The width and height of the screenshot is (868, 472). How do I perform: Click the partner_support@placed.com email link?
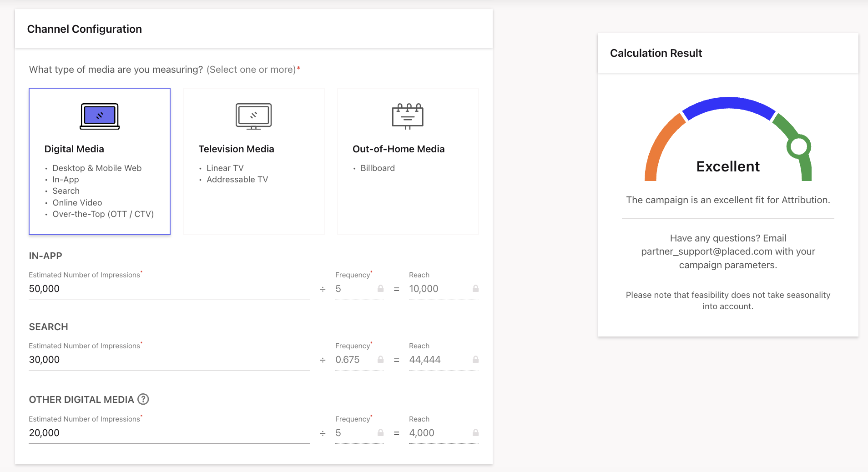tap(706, 251)
